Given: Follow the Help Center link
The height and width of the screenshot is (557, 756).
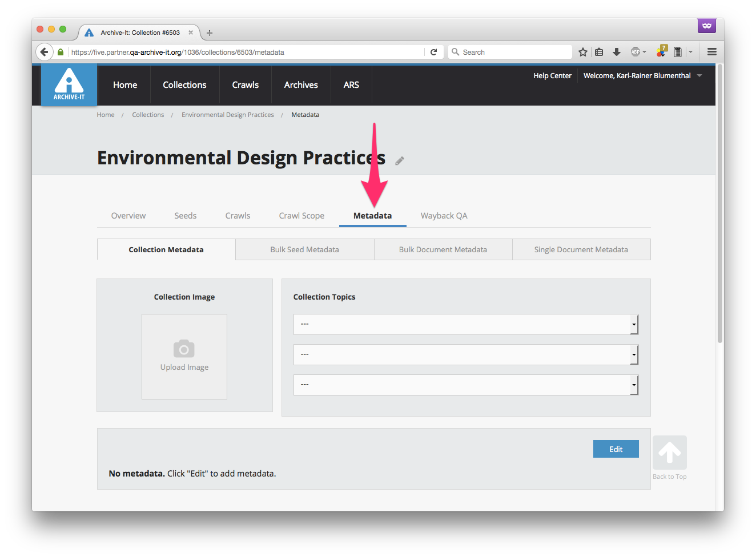Looking at the screenshot, I should [552, 76].
